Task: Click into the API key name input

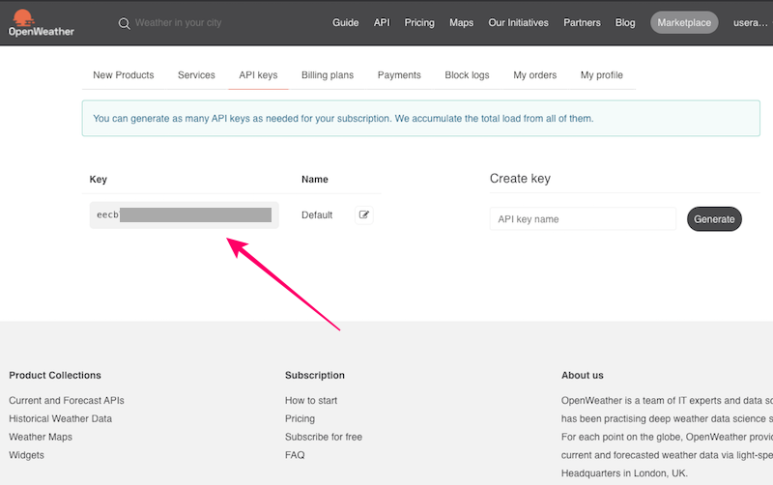Action: [x=583, y=219]
